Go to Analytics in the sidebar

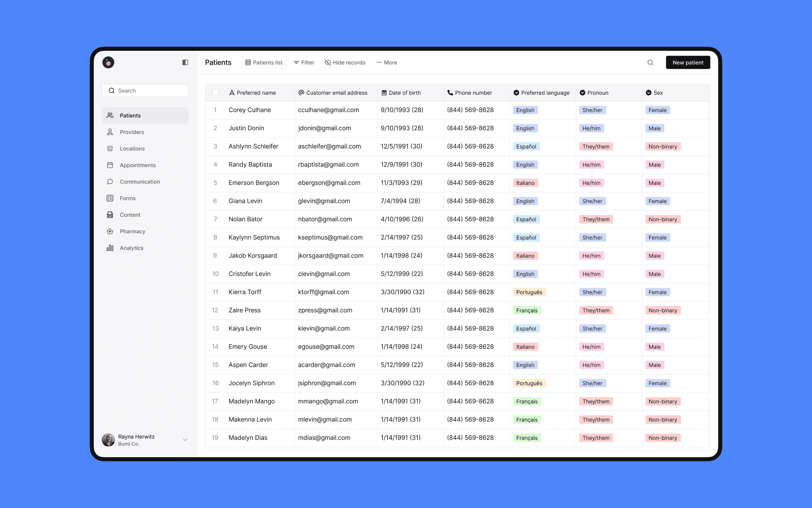pyautogui.click(x=131, y=248)
